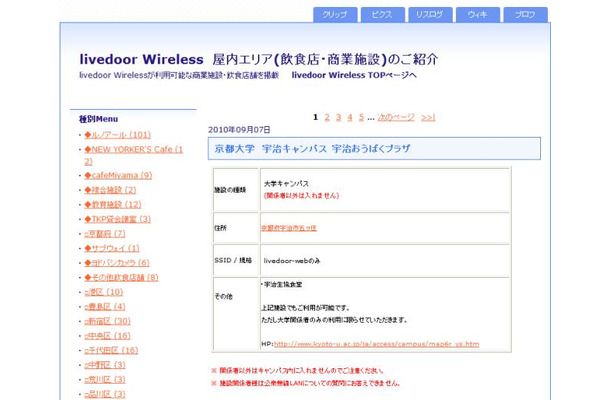Open NEW YORKER'S Cafe category link
The height and width of the screenshot is (400, 610).
pos(133,155)
